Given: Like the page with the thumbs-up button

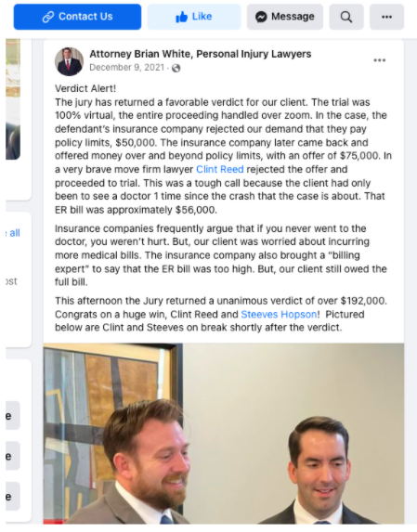Looking at the screenshot, I should (x=194, y=17).
